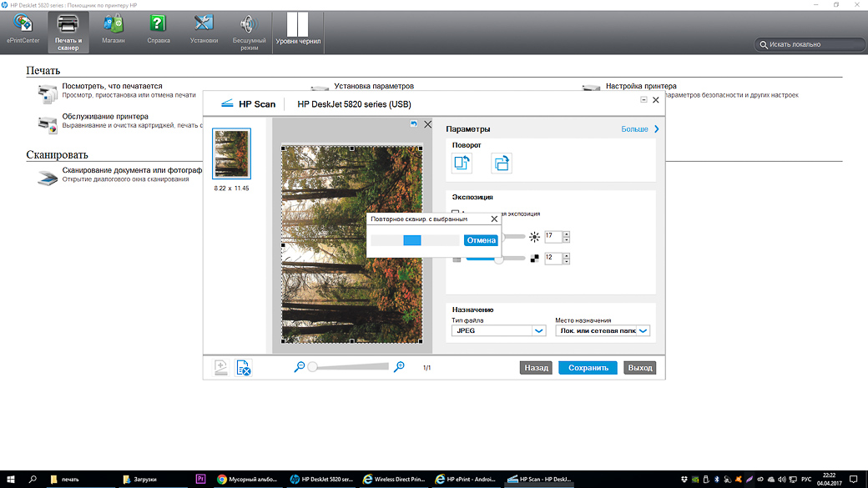Close the Повторное сканир. progress popup
Viewport: 868px width, 488px height.
click(494, 219)
